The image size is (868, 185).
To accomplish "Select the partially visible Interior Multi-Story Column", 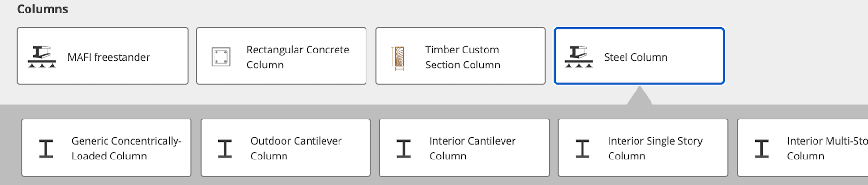I will coord(803,148).
